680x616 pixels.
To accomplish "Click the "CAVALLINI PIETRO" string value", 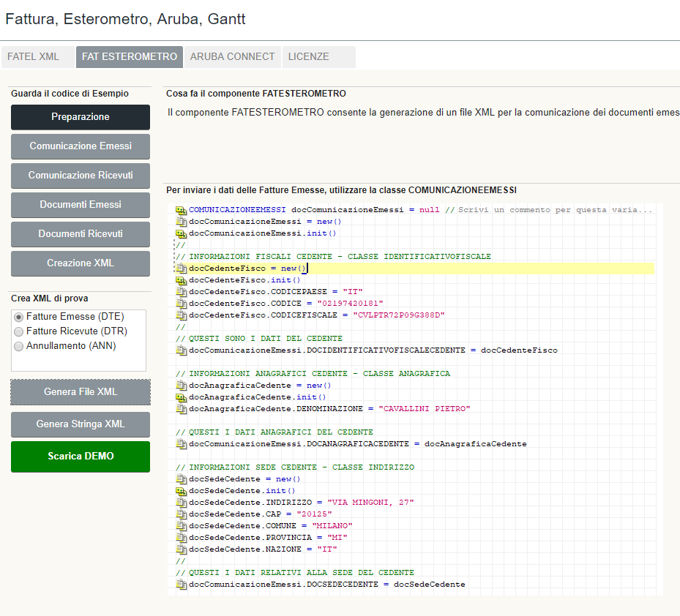I will 425,409.
